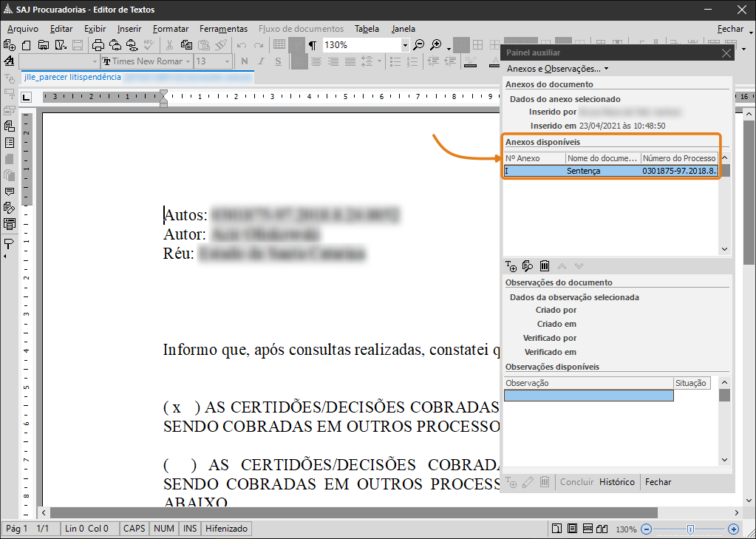The width and height of the screenshot is (756, 539).
Task: Click the add attachment icon in the panel
Action: [511, 266]
